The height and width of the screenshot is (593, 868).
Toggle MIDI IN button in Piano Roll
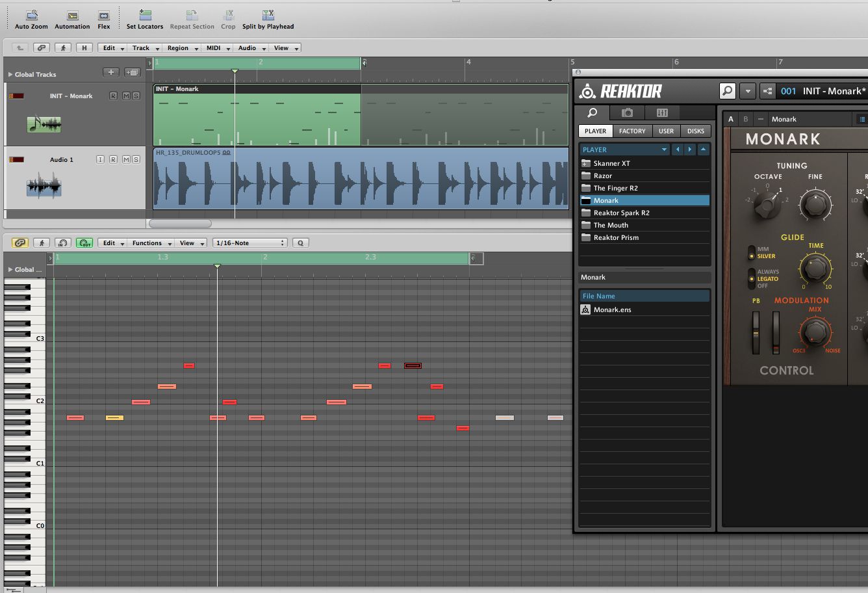tap(63, 243)
